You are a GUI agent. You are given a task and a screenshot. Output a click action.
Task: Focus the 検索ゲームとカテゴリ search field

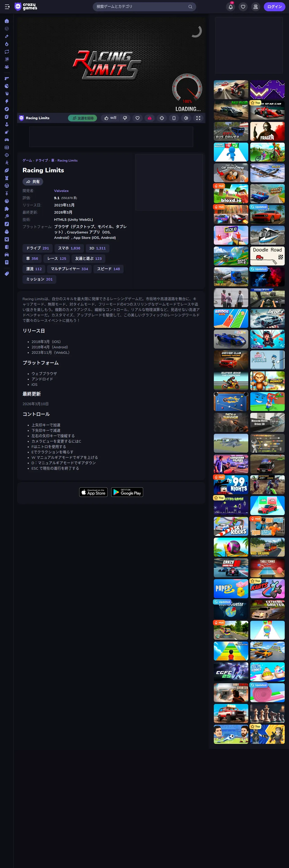pos(144,7)
